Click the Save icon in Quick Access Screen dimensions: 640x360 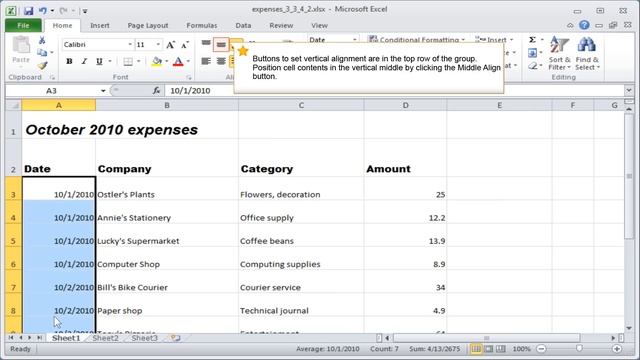coord(28,11)
